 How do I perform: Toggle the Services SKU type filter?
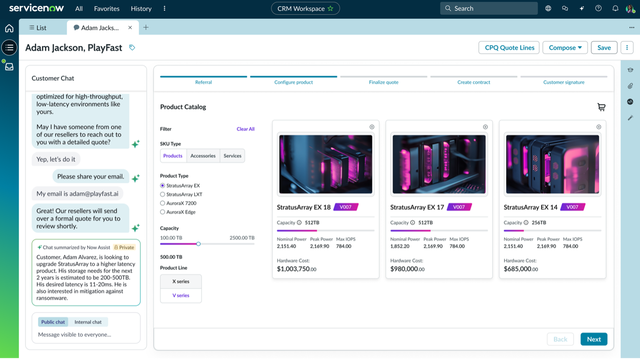coord(232,156)
